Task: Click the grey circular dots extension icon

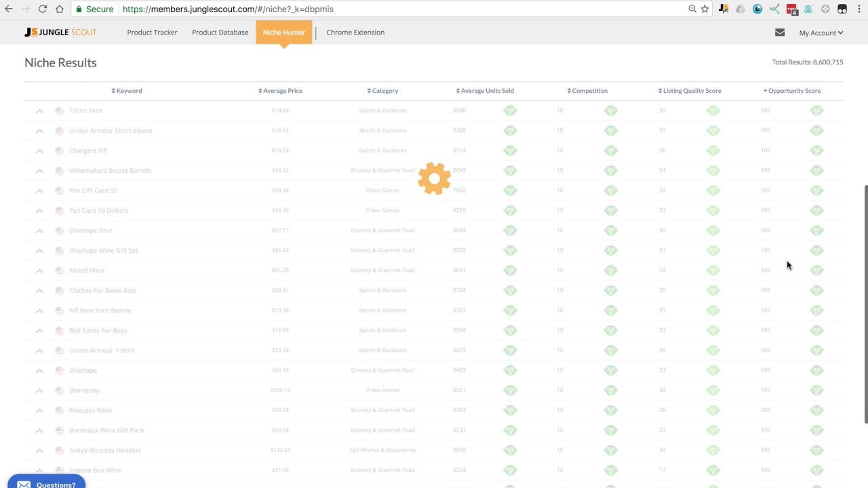Action: pos(825,9)
